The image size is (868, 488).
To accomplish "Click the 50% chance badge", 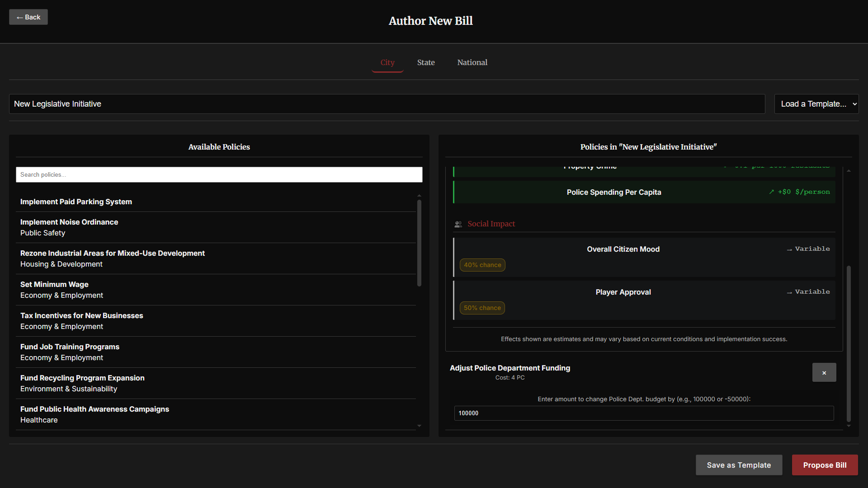I will [482, 308].
